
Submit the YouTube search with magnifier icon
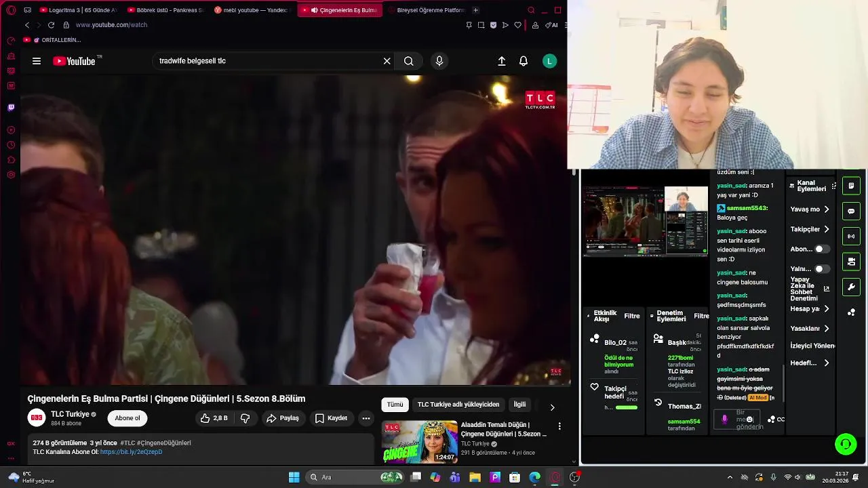click(408, 61)
